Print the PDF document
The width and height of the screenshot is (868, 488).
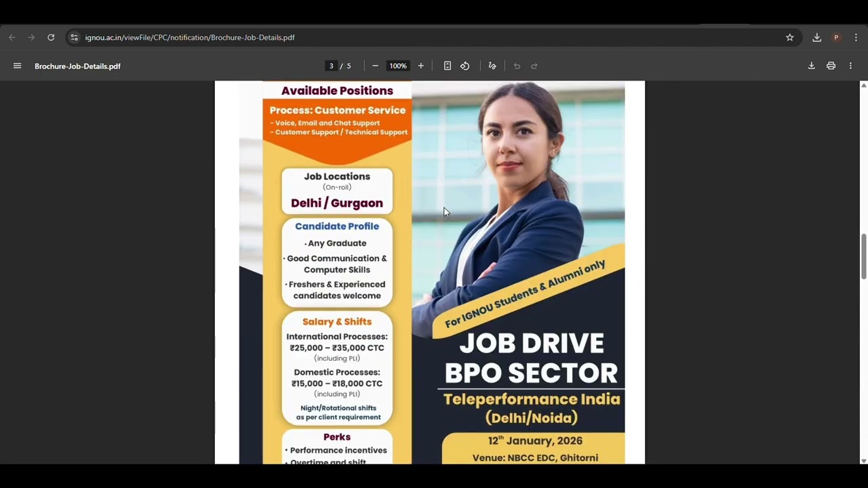831,66
